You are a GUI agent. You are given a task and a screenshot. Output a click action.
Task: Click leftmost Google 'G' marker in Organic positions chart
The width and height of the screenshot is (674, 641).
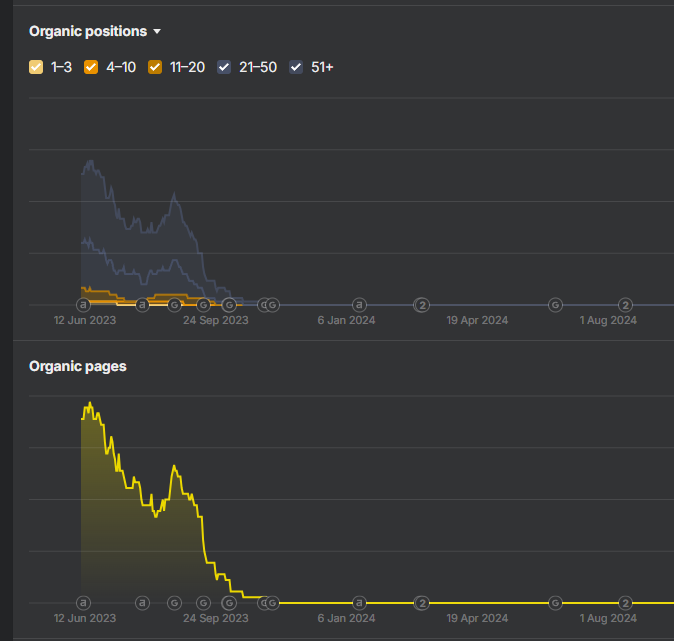pos(174,304)
